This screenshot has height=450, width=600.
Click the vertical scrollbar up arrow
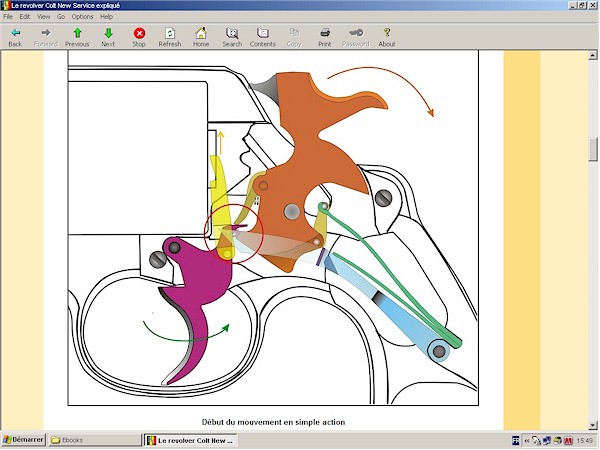click(593, 58)
